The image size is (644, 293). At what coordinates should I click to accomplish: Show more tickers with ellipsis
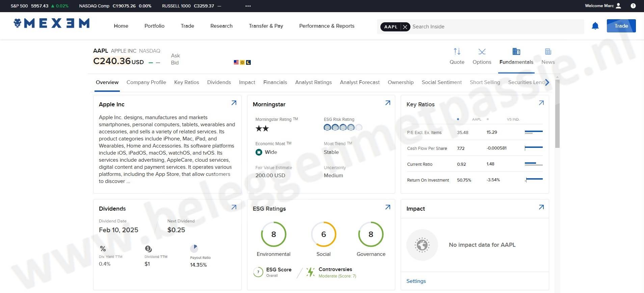248,6
